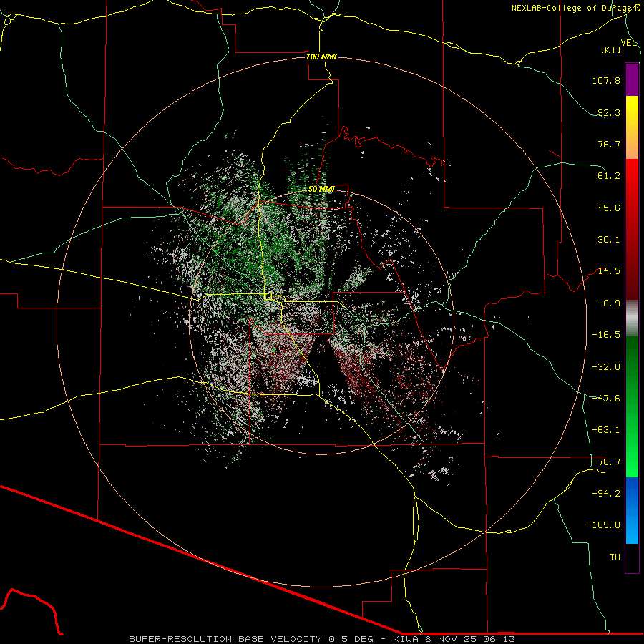The image size is (644, 644).
Task: Click the Super-Resolution Base Velocity caption text
Action: [x=322, y=639]
